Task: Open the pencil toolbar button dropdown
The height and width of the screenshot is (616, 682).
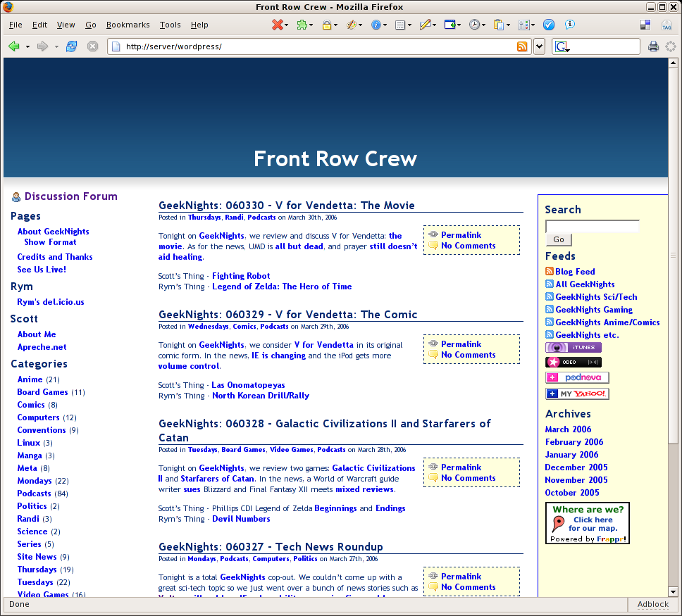Action: click(434, 25)
